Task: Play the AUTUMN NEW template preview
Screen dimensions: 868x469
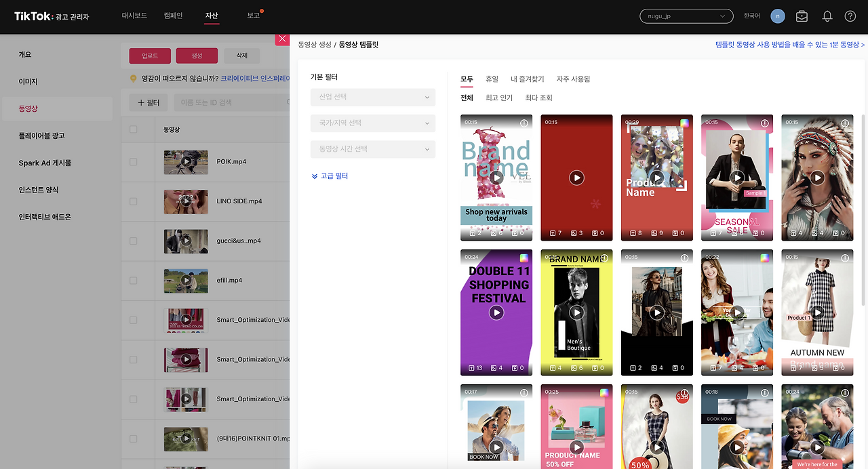Action: coord(817,312)
